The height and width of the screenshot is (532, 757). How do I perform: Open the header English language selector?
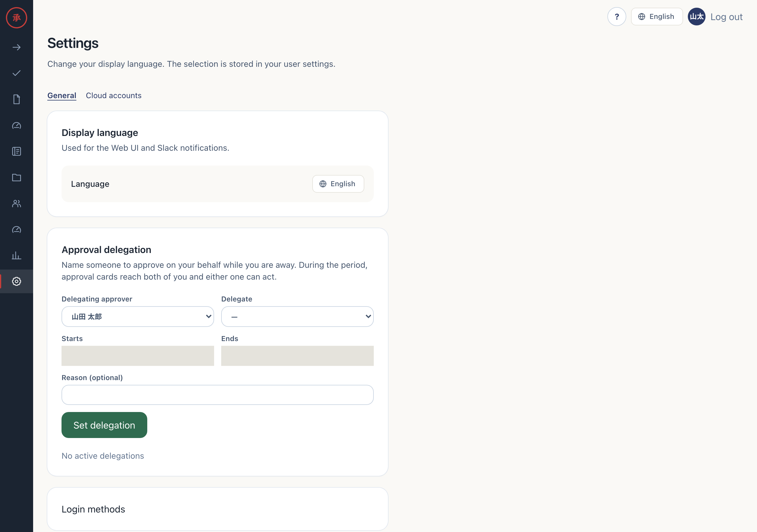point(657,17)
